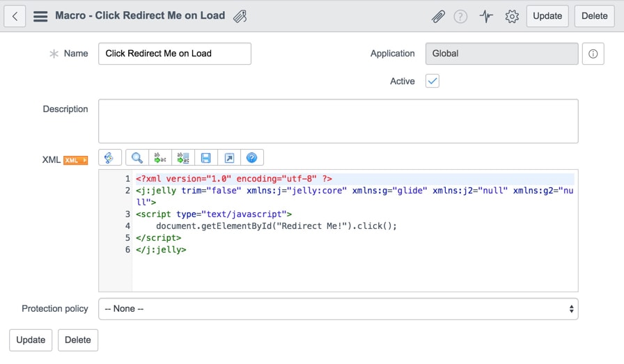Click the Replace tool in XML editor
The height and width of the screenshot is (364, 624).
tap(160, 157)
